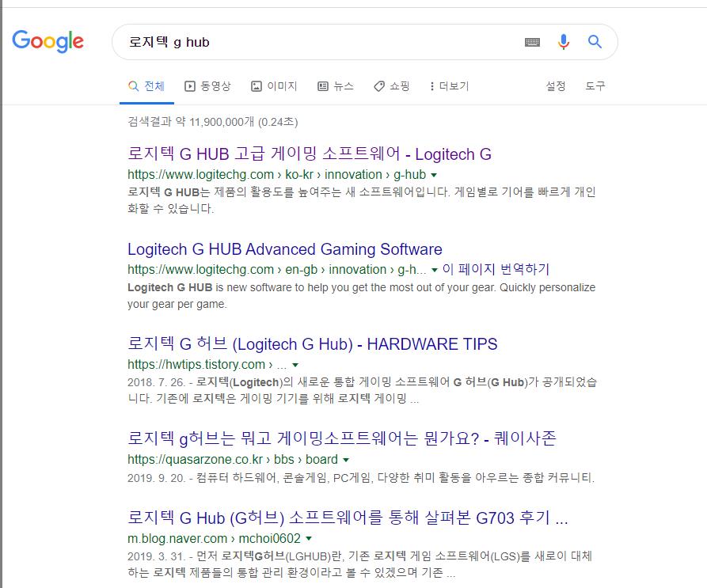Image resolution: width=707 pixels, height=588 pixels.
Task: Expand dropdown arrow next to quasarzone.co.kr URL
Action: click(346, 461)
